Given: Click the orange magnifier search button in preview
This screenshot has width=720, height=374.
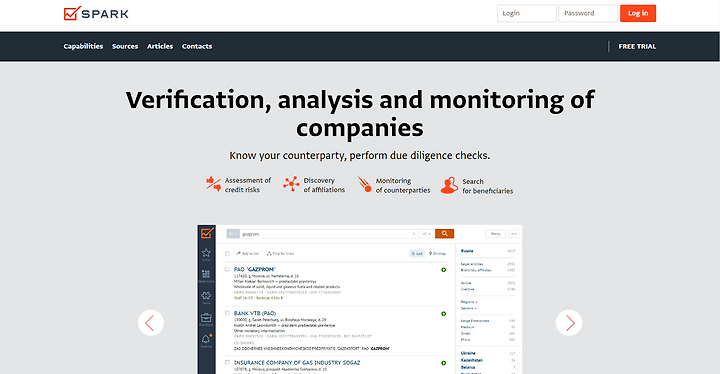Looking at the screenshot, I should (444, 233).
